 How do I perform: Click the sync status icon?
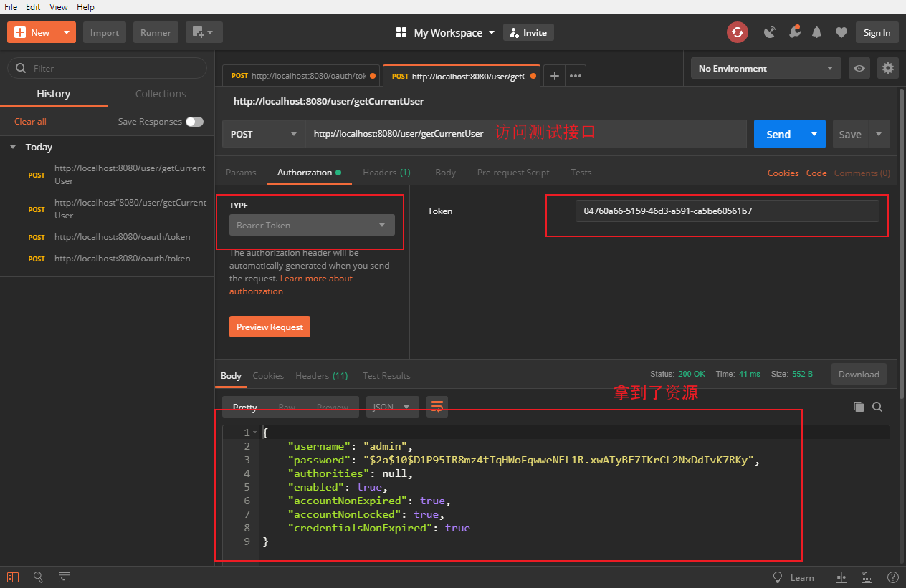point(737,32)
